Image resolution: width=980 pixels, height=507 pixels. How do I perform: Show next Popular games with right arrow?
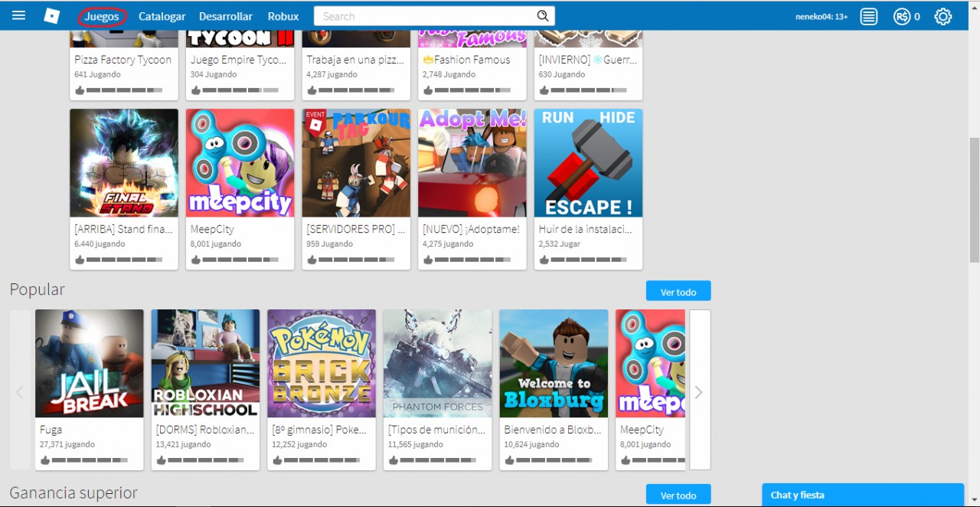[x=699, y=391]
